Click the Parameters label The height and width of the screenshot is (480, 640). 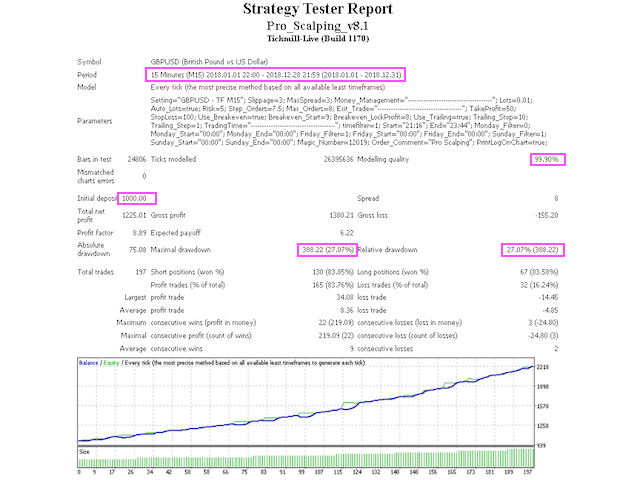(x=94, y=121)
